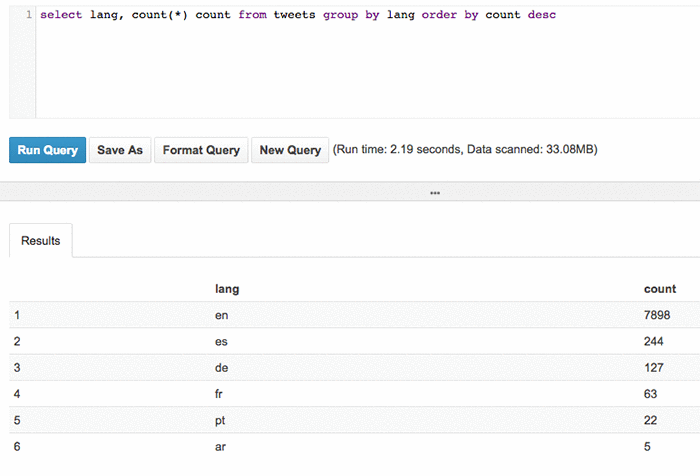Click the lang column header
700x476 pixels.
[227, 289]
